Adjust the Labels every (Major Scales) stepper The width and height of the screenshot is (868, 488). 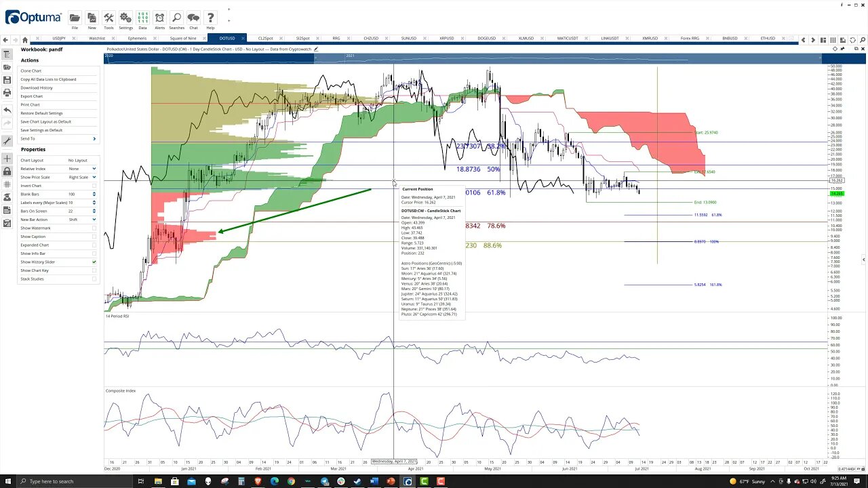94,203
